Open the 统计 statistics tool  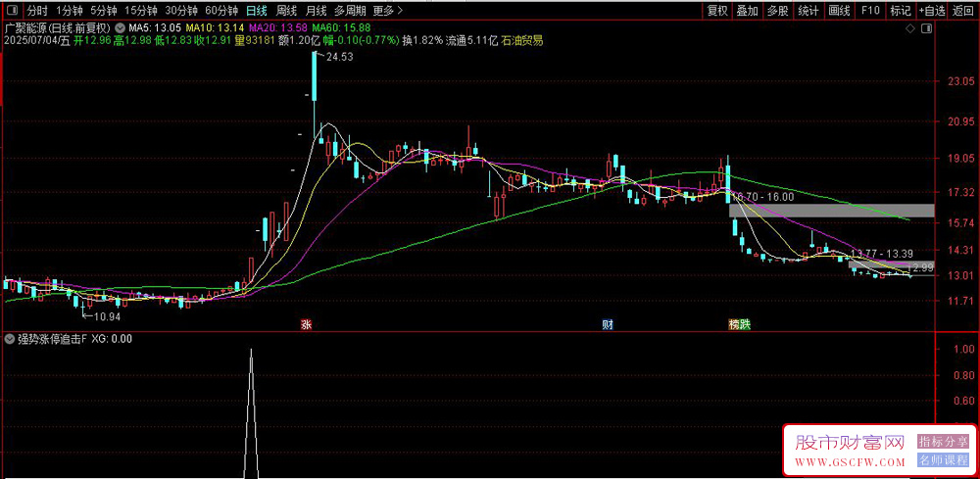click(808, 11)
